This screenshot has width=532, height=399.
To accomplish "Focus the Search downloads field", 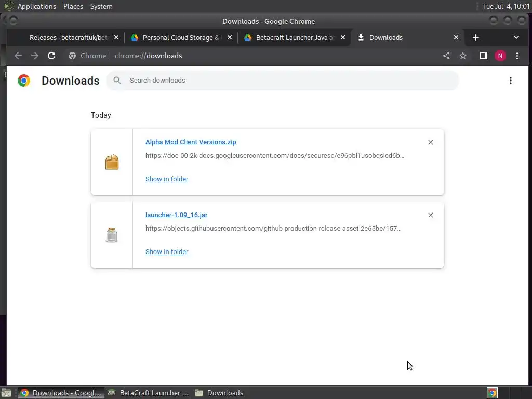I will [x=283, y=80].
